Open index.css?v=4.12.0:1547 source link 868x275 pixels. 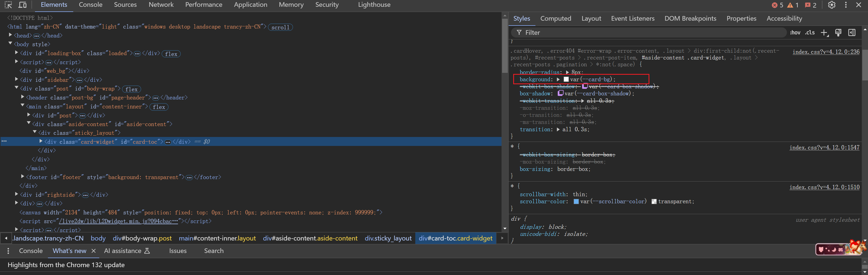coord(824,148)
